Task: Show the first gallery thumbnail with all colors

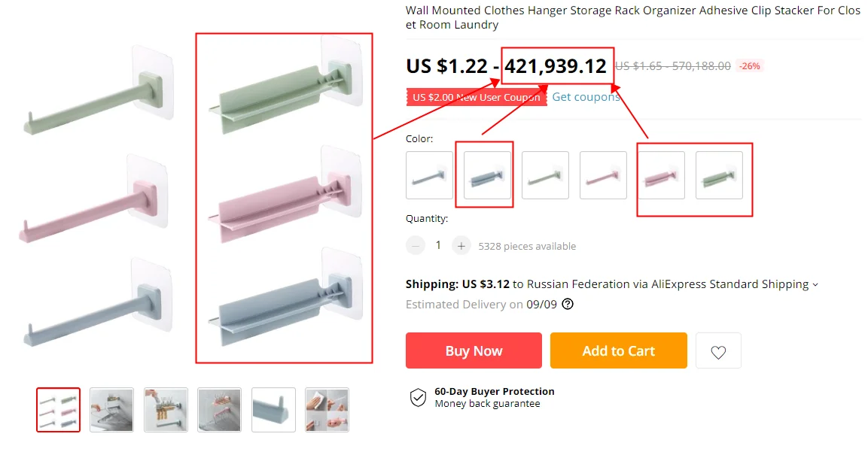Action: tap(58, 410)
